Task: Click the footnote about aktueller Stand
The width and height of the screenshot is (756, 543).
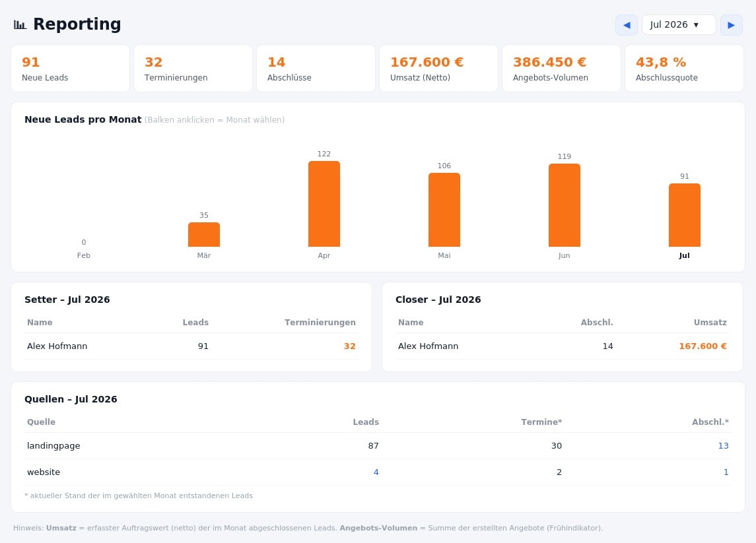Action: click(139, 495)
